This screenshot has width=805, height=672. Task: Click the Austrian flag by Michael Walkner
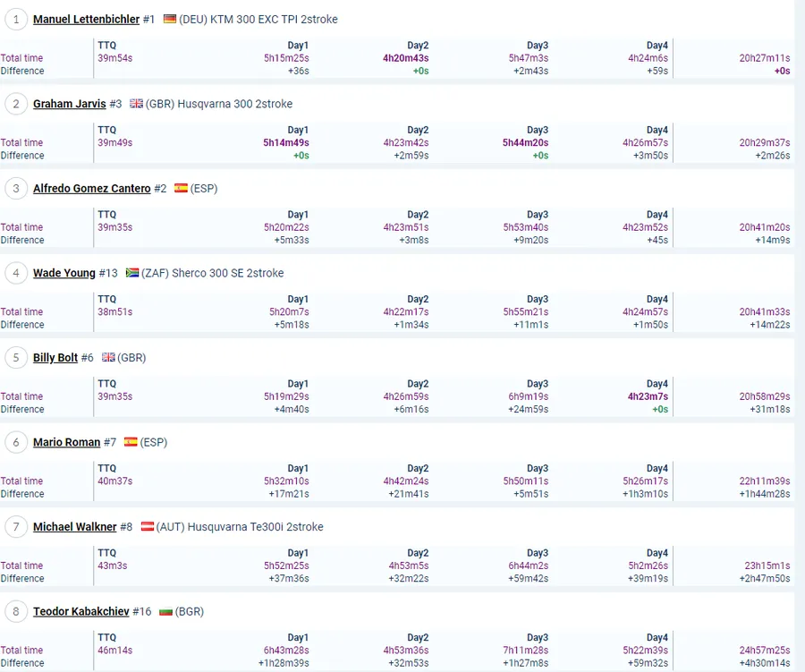tap(148, 527)
